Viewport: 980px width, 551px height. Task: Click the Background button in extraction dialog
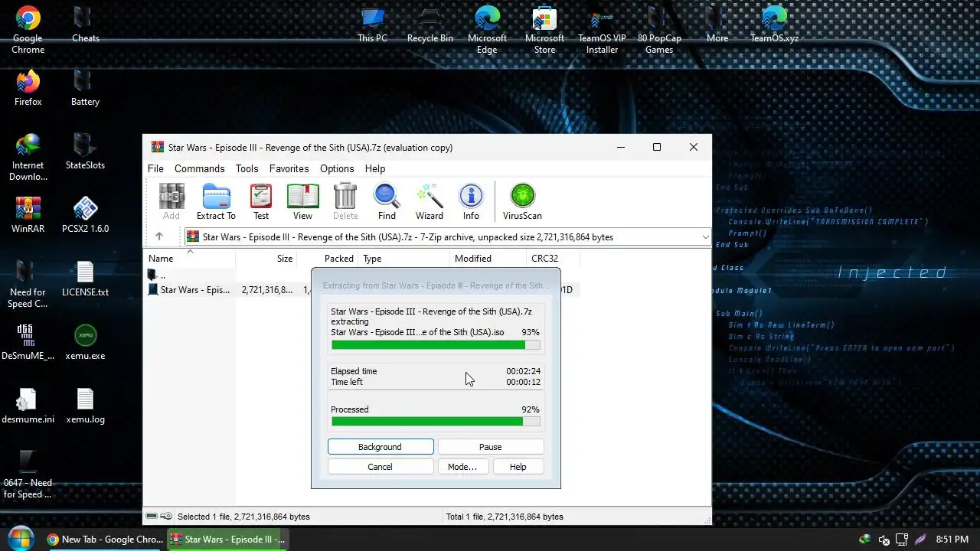(x=380, y=447)
